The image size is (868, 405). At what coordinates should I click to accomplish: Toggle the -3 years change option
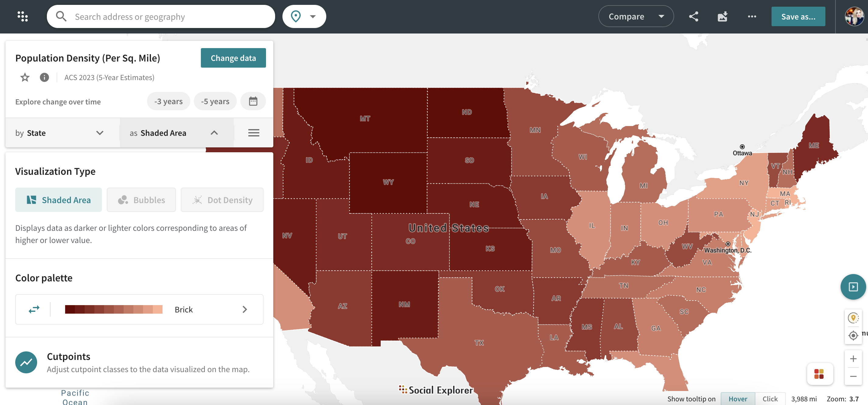(x=168, y=101)
